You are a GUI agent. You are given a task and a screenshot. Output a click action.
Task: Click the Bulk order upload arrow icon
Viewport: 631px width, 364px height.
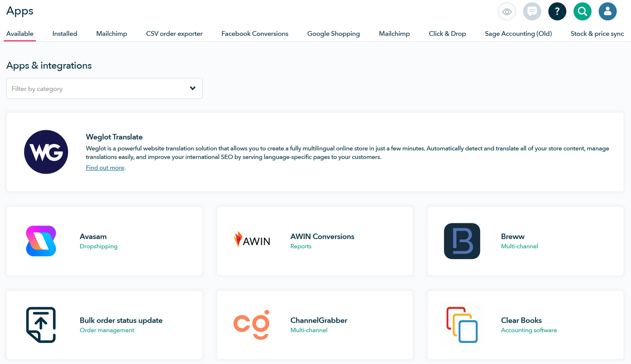(41, 325)
